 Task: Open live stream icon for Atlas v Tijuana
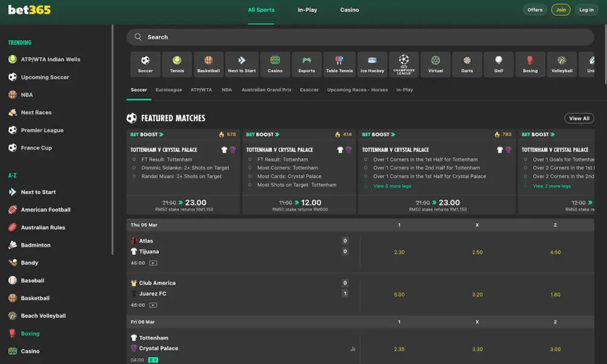pos(154,263)
